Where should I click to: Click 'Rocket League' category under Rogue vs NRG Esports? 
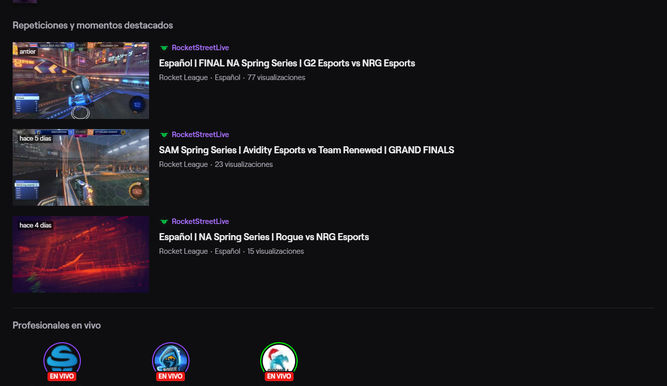183,251
